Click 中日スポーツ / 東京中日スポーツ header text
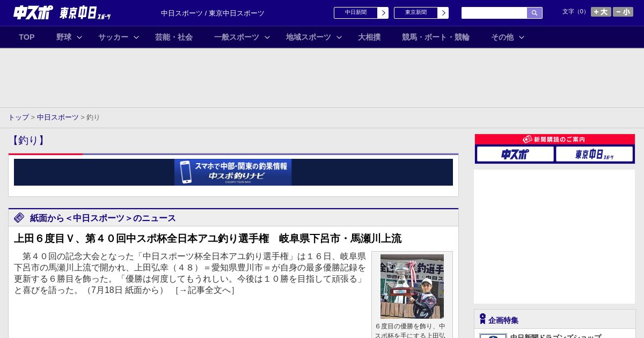The height and width of the screenshot is (338, 644). (213, 13)
